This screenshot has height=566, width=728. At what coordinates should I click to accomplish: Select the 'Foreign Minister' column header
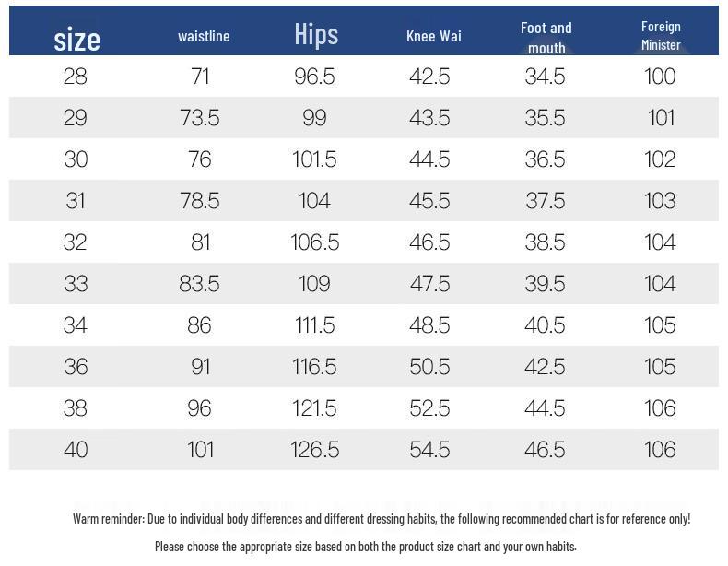pyautogui.click(x=661, y=35)
